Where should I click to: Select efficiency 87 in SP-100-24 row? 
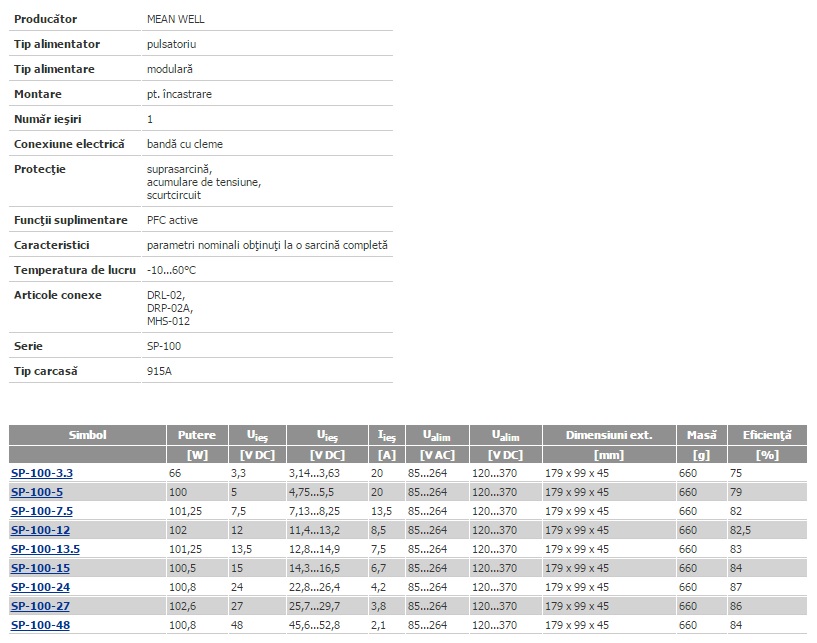736,587
